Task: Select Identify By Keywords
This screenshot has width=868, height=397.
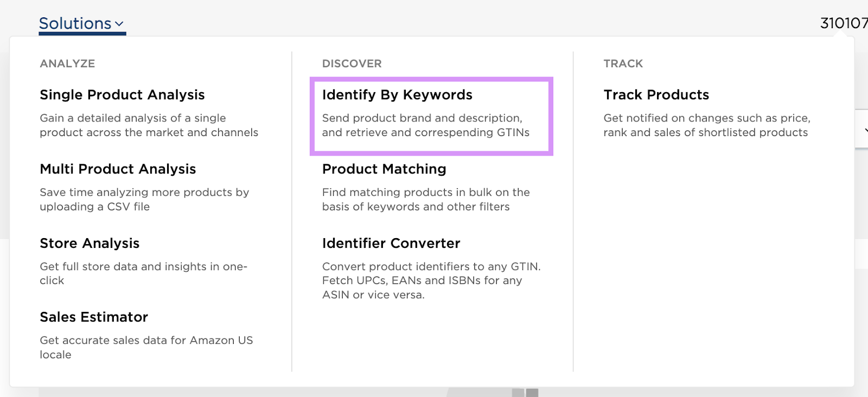Action: click(x=397, y=94)
